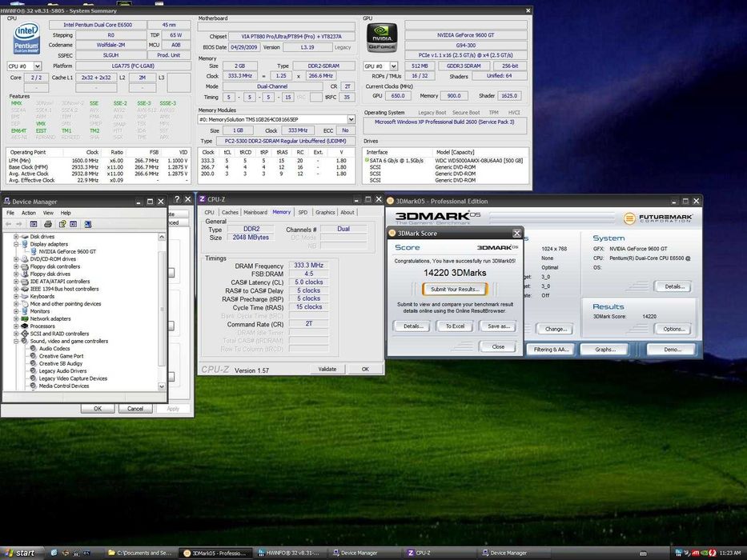Click Cancel in the dialog behind Device Manager
The height and width of the screenshot is (560, 747).
click(x=135, y=409)
